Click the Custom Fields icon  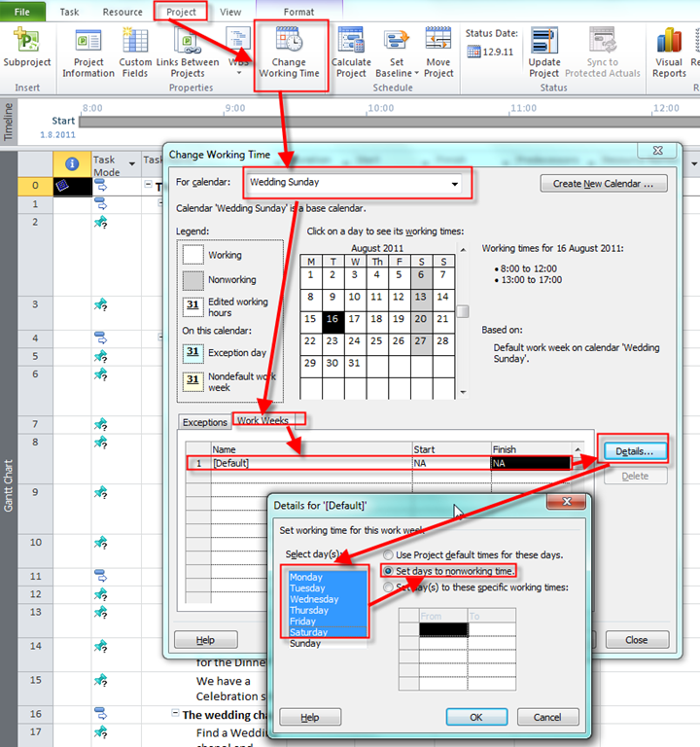(x=135, y=43)
